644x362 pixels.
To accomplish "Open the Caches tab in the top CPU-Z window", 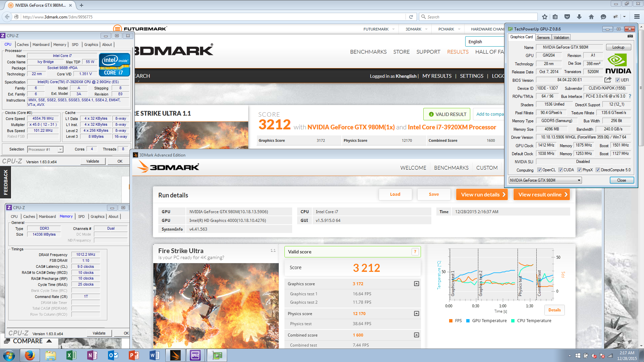I will (x=23, y=45).
